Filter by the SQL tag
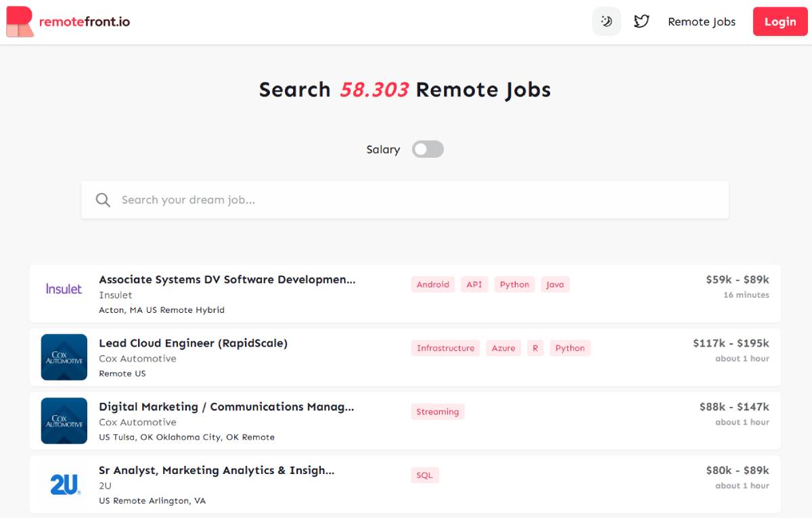812x518 pixels. click(424, 475)
